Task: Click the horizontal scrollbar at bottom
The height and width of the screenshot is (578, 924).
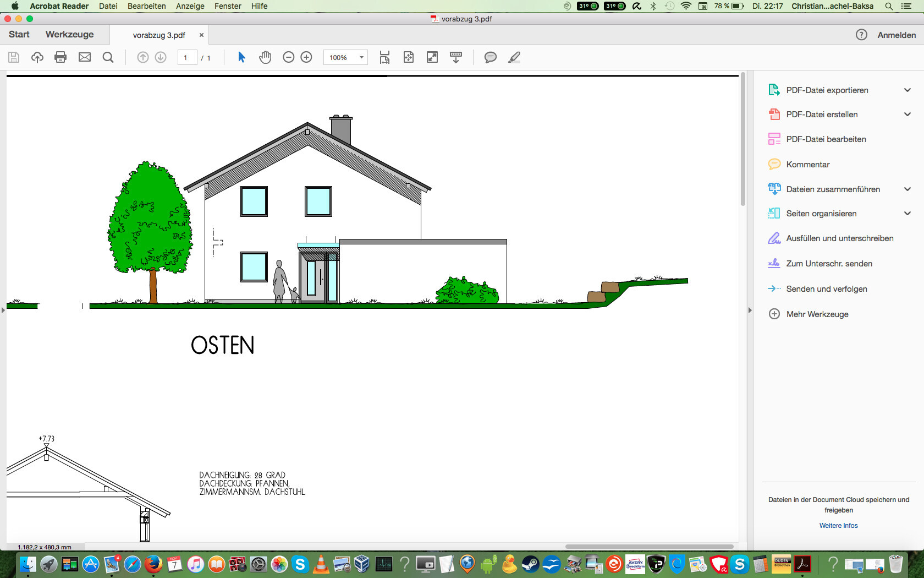Action: click(649, 547)
